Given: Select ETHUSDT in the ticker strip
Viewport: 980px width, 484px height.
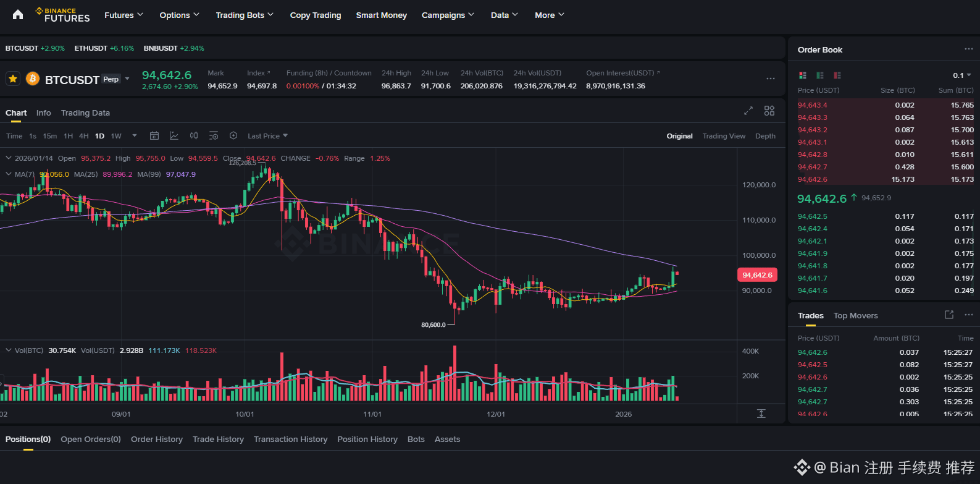Looking at the screenshot, I should coord(104,48).
